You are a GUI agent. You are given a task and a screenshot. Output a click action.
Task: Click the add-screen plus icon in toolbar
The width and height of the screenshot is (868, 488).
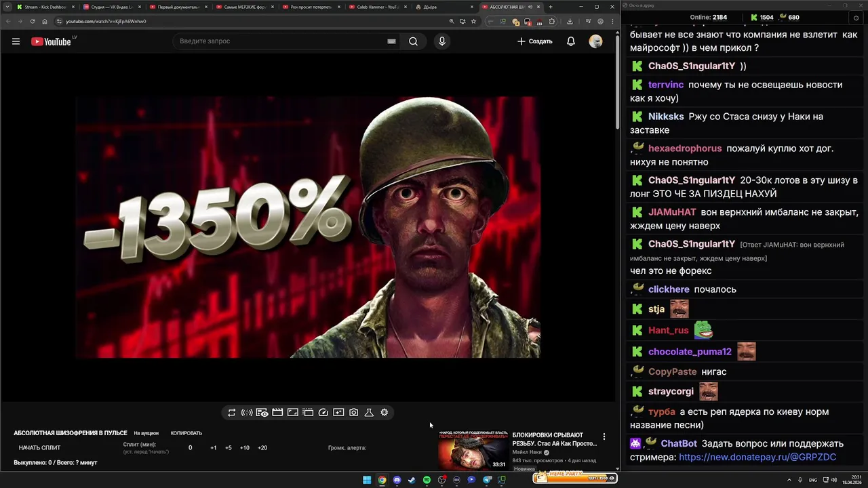pos(338,412)
